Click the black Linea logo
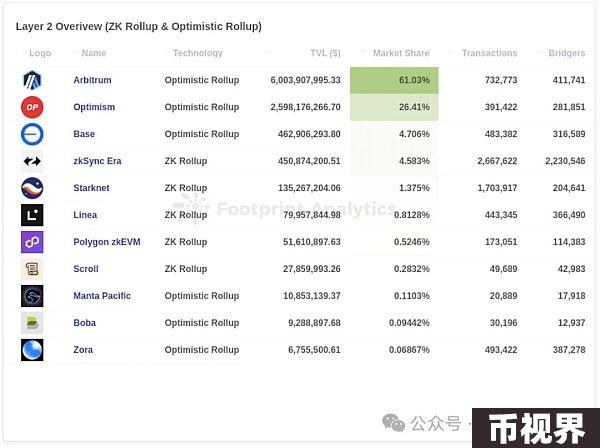Screen dimensions: 600x448 click(32, 215)
